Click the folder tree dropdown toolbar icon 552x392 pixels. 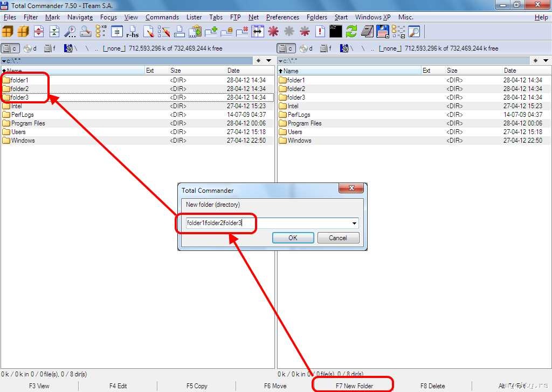coord(398,32)
